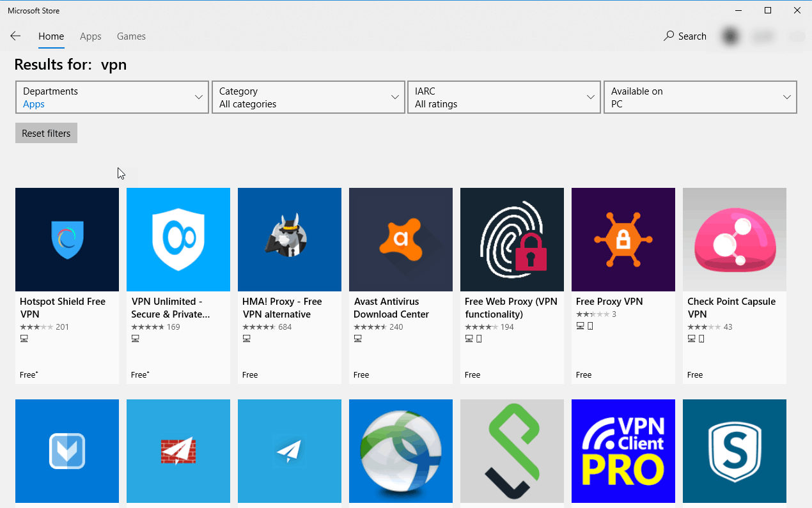The width and height of the screenshot is (812, 508).
Task: Click the 240 rating on Avast Antivirus
Action: point(396,327)
